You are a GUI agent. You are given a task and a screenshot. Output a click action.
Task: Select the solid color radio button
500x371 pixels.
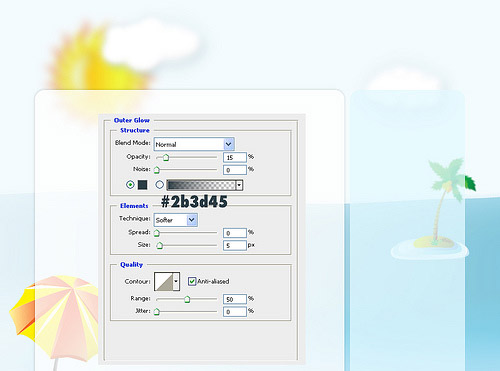(130, 185)
